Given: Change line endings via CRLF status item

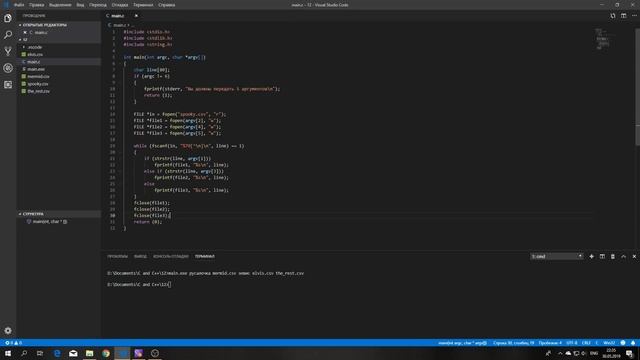Looking at the screenshot, I should pos(586,343).
